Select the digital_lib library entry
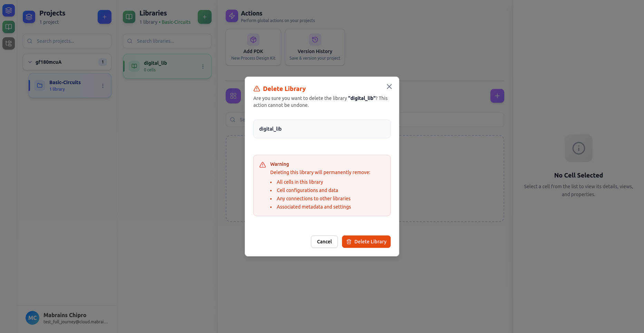Screen dimensions: 644x333 [162, 66]
